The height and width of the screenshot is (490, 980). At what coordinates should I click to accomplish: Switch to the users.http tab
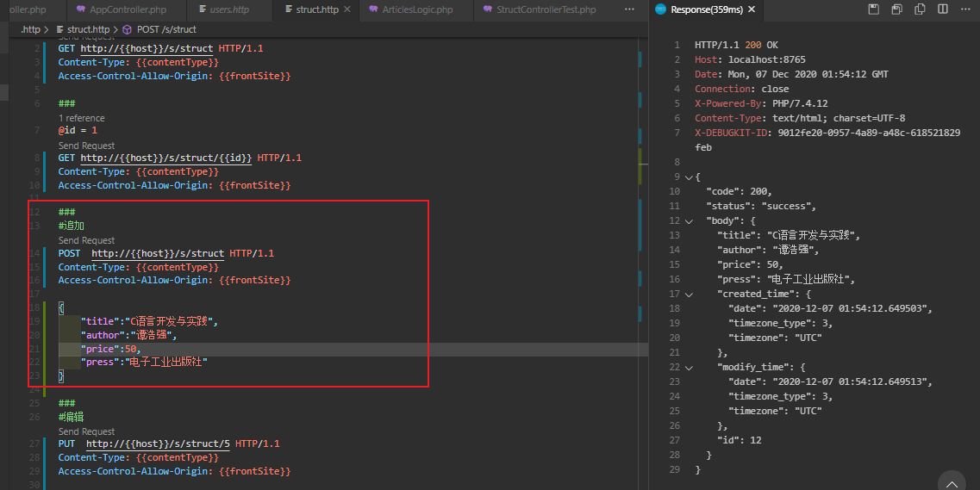point(229,9)
